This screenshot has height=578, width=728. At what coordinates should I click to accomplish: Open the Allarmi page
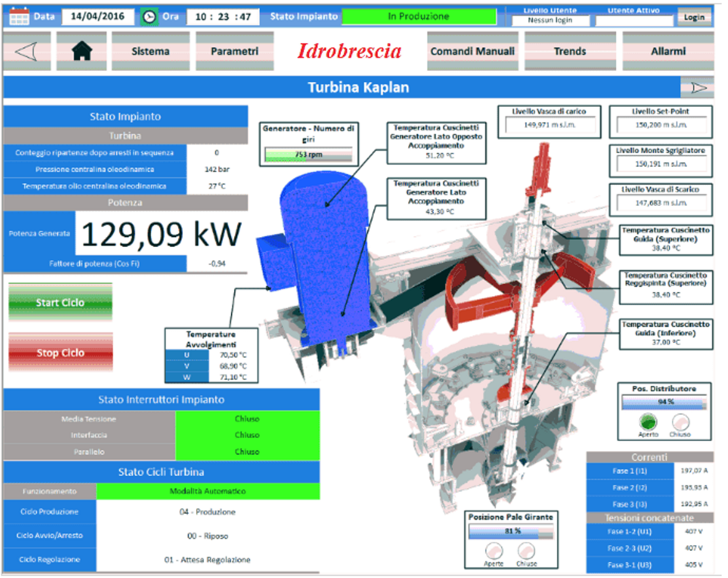(668, 52)
